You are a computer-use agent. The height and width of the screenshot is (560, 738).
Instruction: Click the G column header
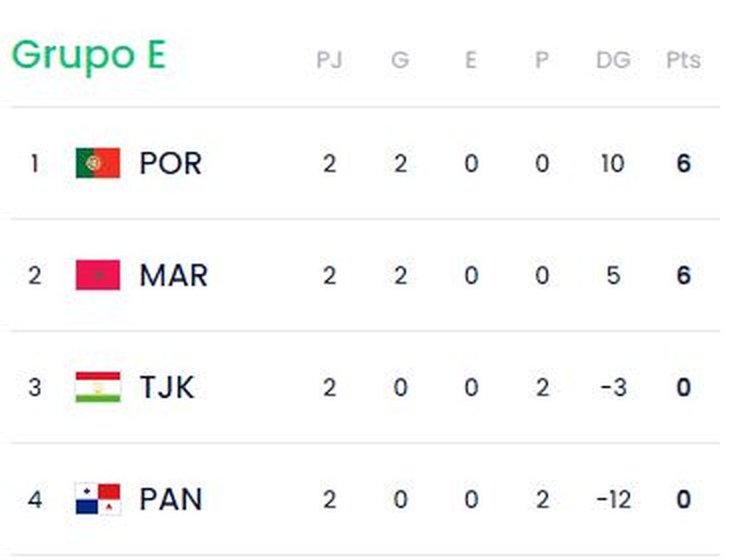400,60
